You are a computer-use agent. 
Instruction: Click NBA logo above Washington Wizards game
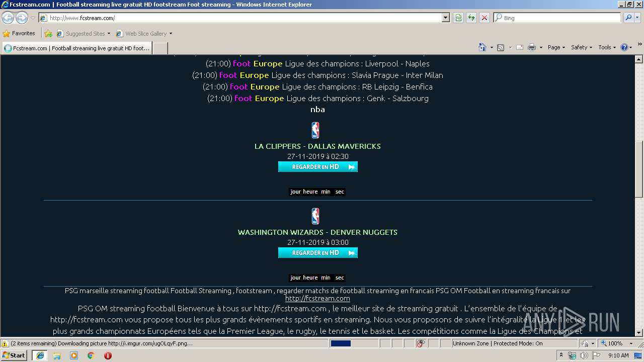[x=315, y=216]
